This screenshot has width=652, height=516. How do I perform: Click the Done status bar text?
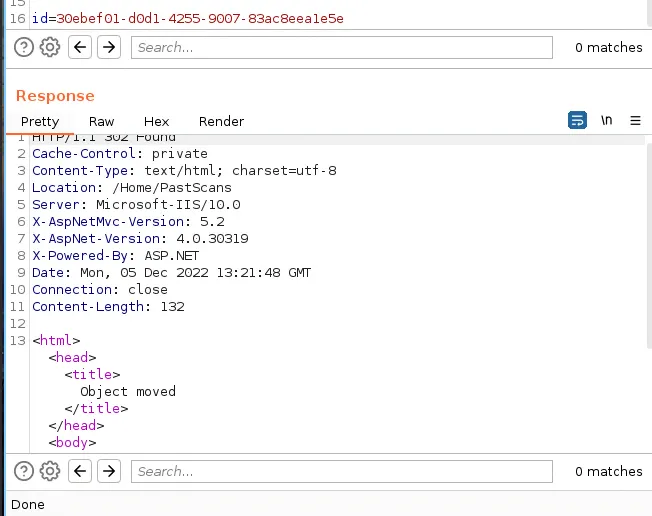28,504
